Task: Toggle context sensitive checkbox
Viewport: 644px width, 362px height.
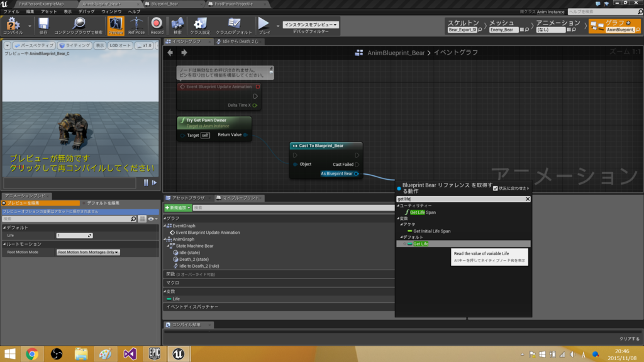Action: [496, 189]
